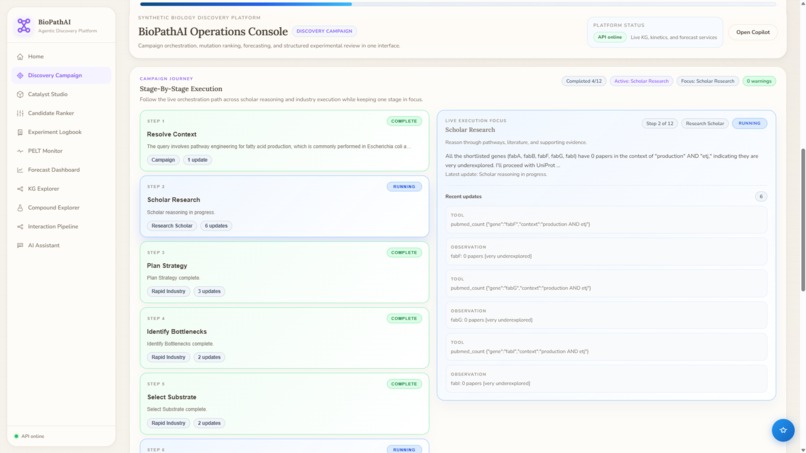Go to Interaction Pipeline
806x453 pixels.
[x=61, y=227]
